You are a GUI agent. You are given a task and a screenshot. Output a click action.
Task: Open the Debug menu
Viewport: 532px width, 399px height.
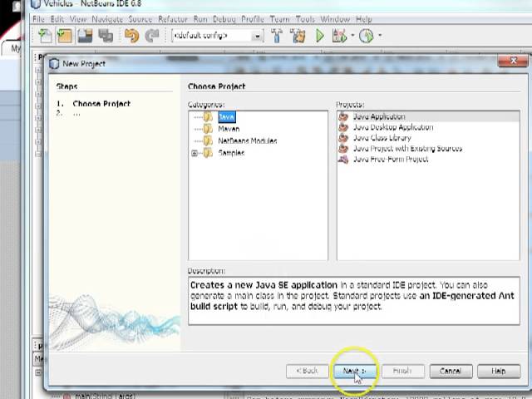click(x=224, y=19)
